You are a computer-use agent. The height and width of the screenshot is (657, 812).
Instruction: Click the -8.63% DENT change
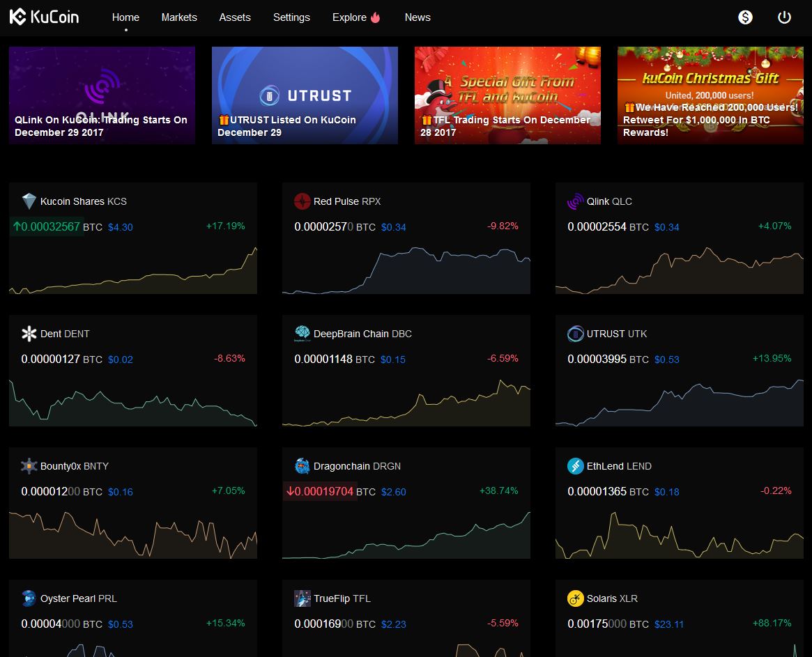pos(229,358)
